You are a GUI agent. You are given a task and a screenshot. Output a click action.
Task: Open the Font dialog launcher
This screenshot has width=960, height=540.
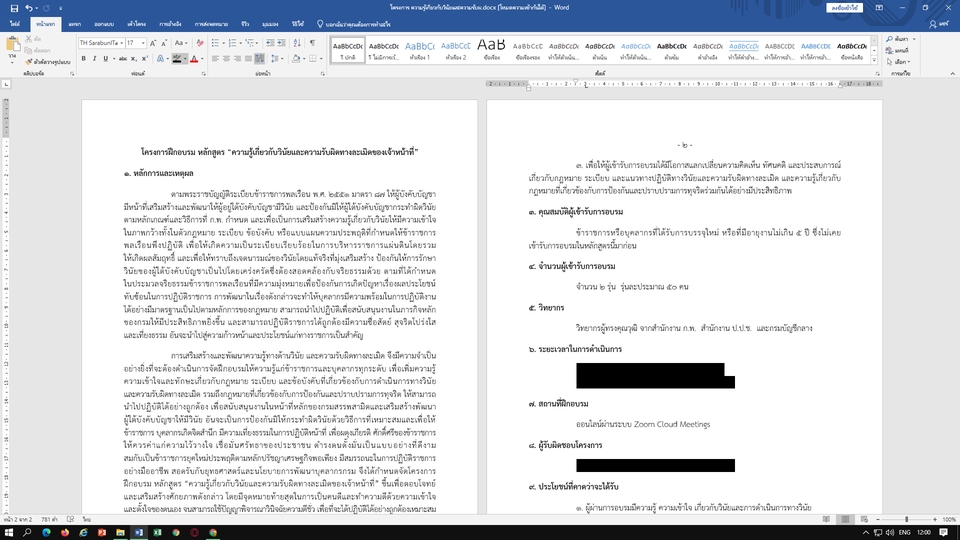click(203, 73)
